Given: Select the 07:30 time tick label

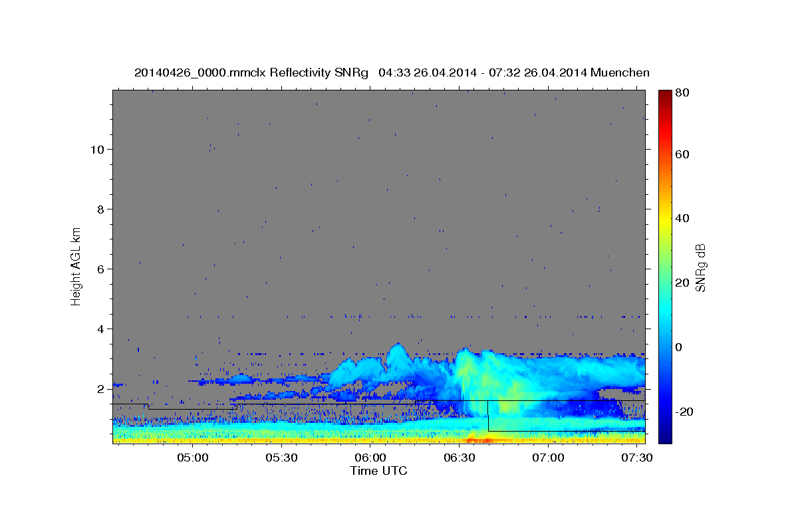Looking at the screenshot, I should click(x=637, y=458).
